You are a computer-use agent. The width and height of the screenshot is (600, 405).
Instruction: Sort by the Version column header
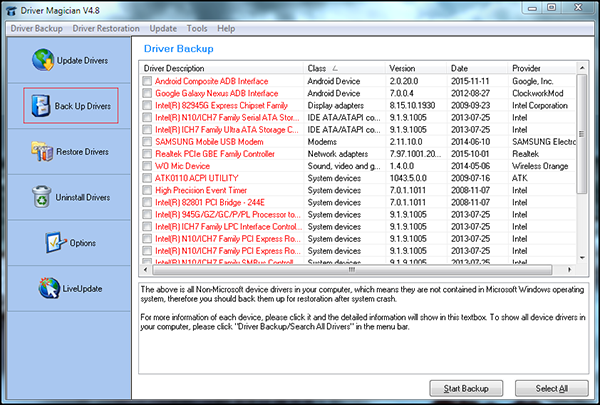(x=416, y=68)
